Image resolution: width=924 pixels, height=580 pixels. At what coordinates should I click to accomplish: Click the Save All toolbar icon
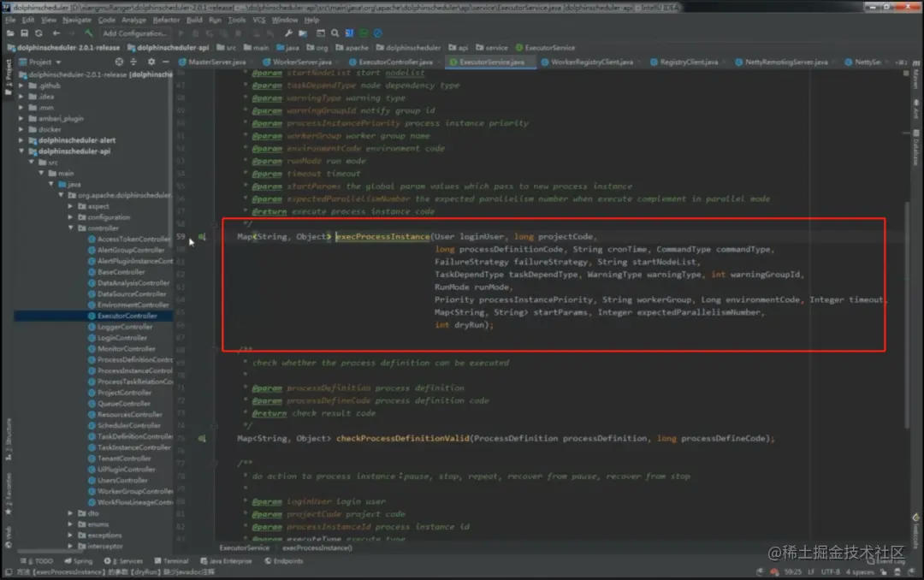point(24,33)
